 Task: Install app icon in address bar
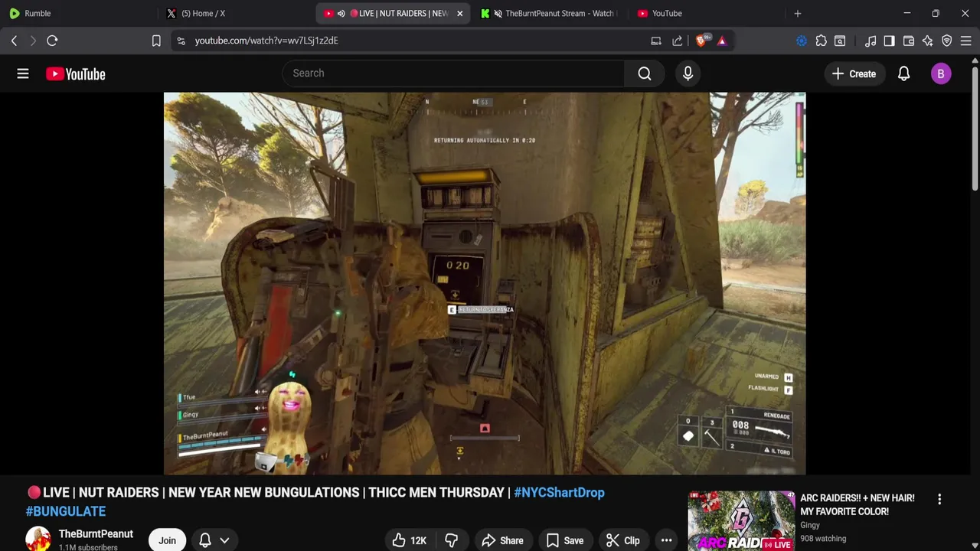pyautogui.click(x=656, y=41)
